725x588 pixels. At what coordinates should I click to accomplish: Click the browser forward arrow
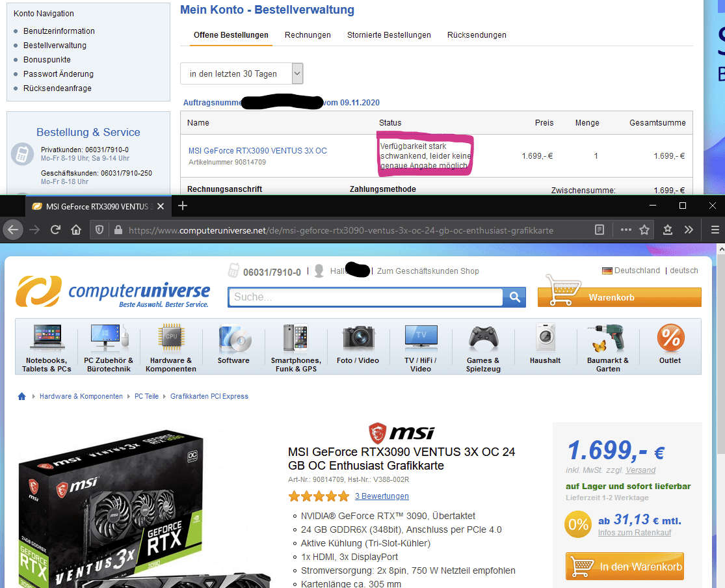tap(34, 230)
